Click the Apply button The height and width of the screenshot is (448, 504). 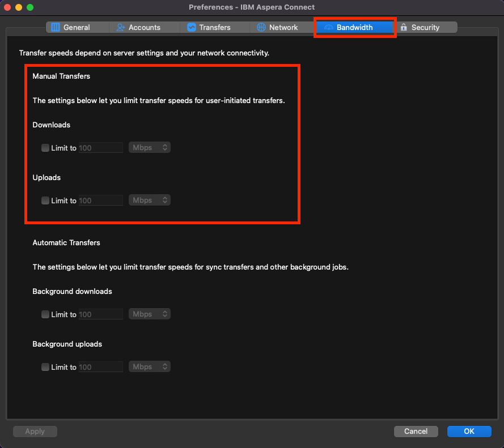click(35, 432)
